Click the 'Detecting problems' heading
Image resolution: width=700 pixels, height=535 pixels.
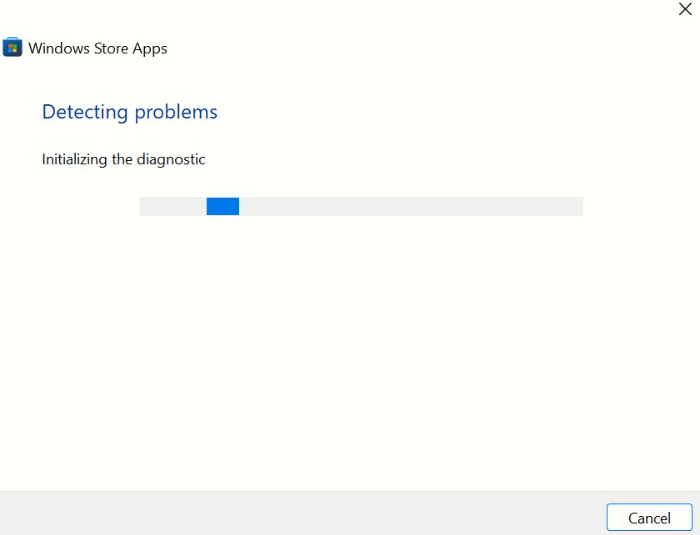pyautogui.click(x=129, y=112)
